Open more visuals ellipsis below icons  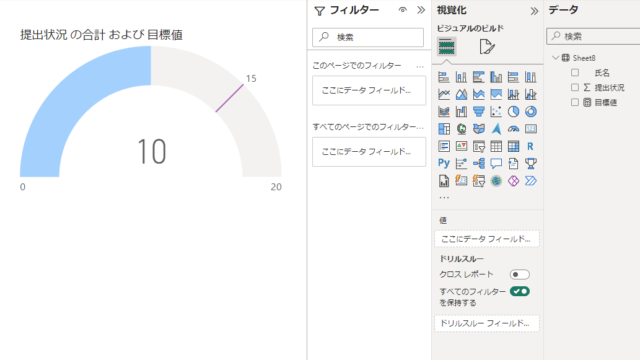(x=444, y=198)
